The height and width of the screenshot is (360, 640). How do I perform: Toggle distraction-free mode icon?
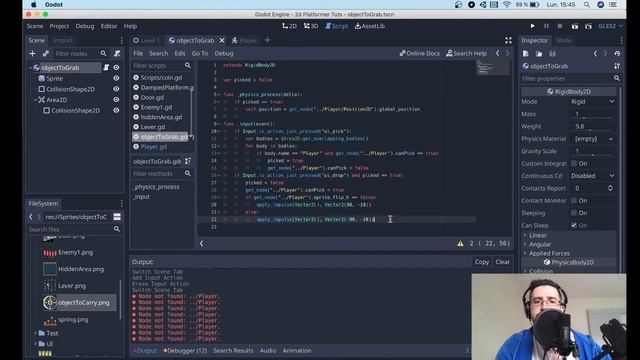[x=508, y=40]
